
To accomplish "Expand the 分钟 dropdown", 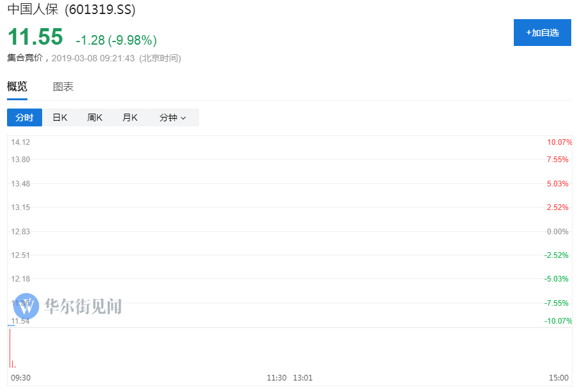I will [x=172, y=117].
